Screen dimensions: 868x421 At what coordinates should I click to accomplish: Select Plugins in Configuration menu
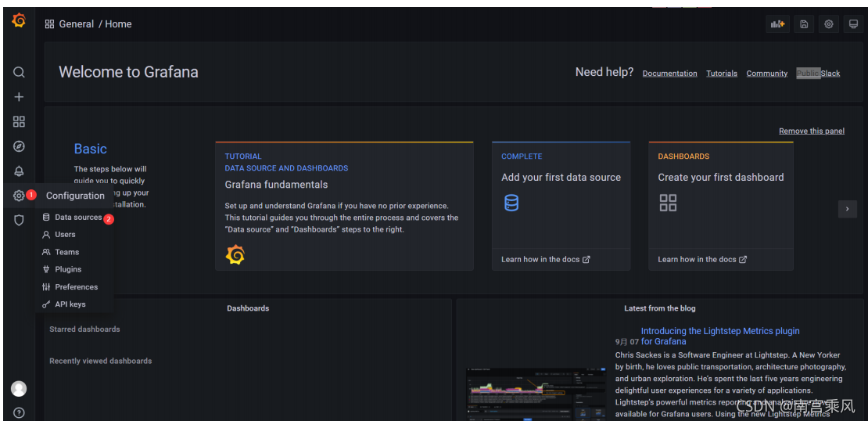point(75,269)
